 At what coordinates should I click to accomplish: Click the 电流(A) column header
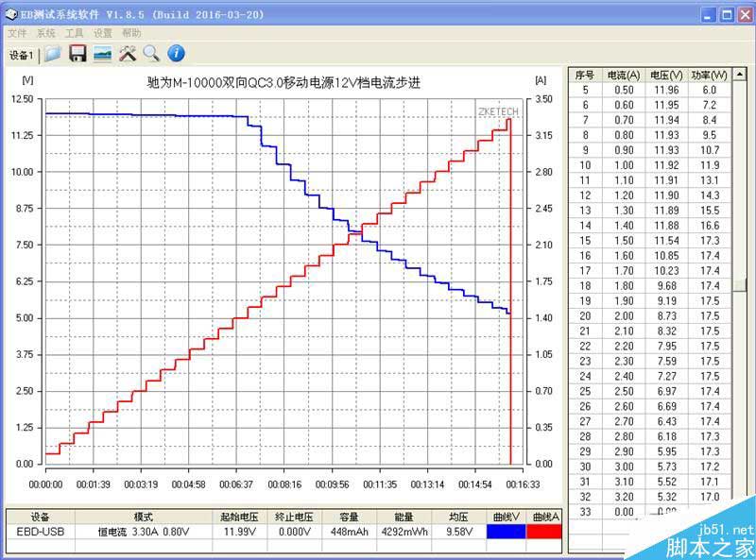point(624,76)
